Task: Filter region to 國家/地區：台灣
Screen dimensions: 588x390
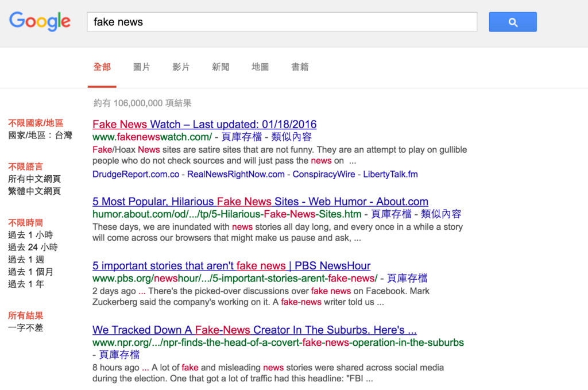Action: pyautogui.click(x=40, y=136)
